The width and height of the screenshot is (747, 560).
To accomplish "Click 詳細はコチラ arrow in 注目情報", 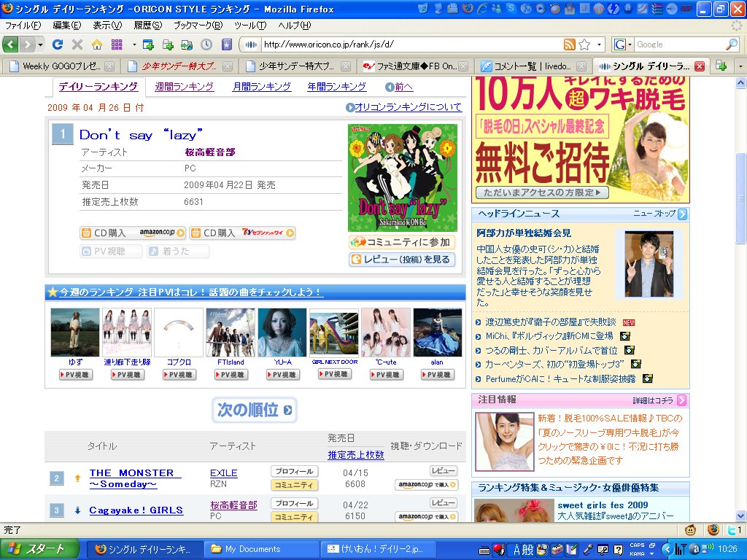I will (x=682, y=400).
